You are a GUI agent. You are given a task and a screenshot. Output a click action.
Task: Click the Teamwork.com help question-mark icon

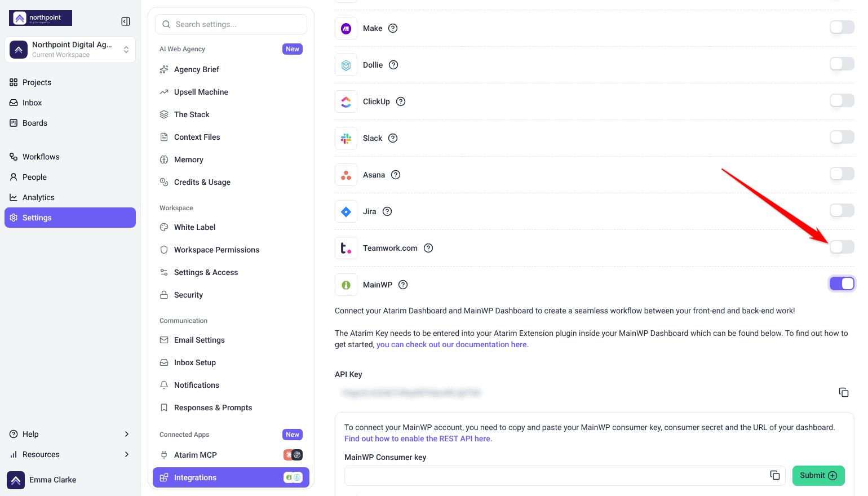coord(428,248)
